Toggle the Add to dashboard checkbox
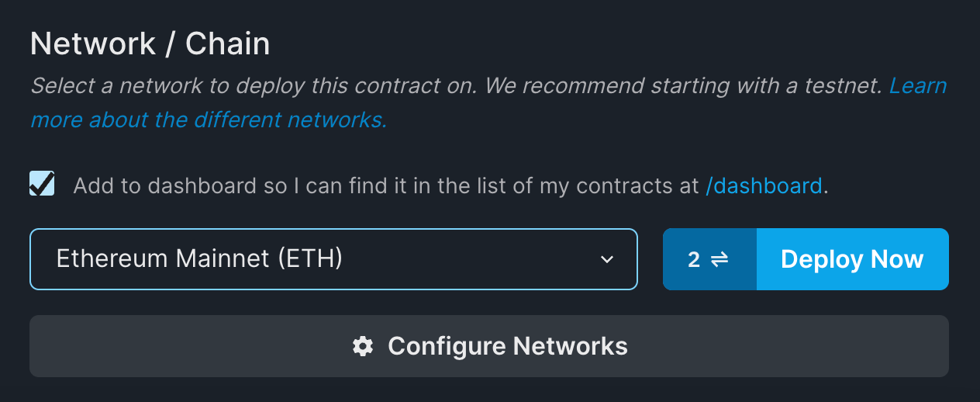Screen dimensions: 980x402 pos(42,184)
